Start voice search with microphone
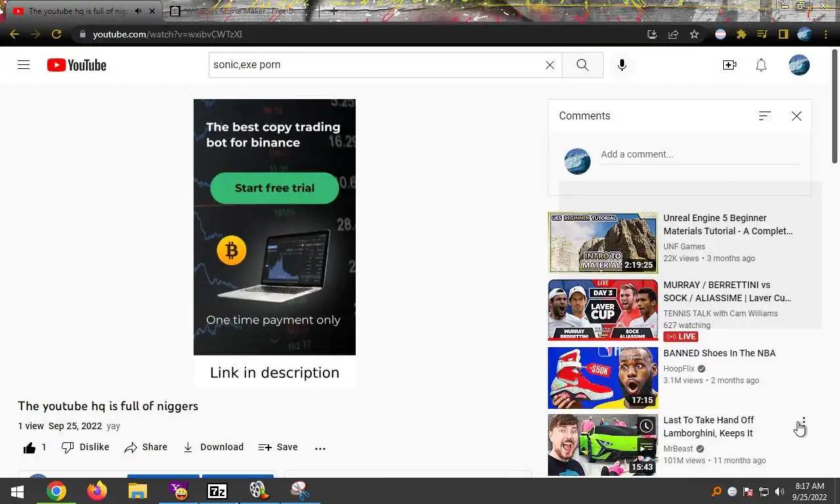 (x=622, y=65)
